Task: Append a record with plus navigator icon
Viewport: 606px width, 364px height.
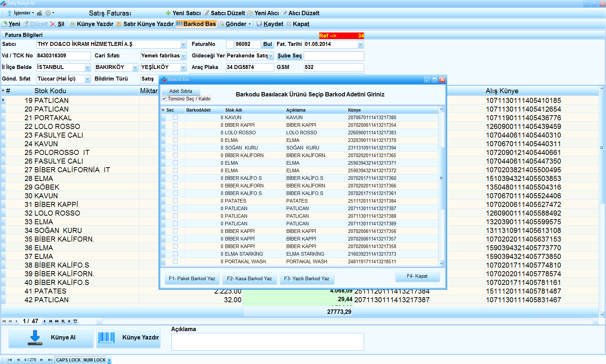Action: coord(63,321)
